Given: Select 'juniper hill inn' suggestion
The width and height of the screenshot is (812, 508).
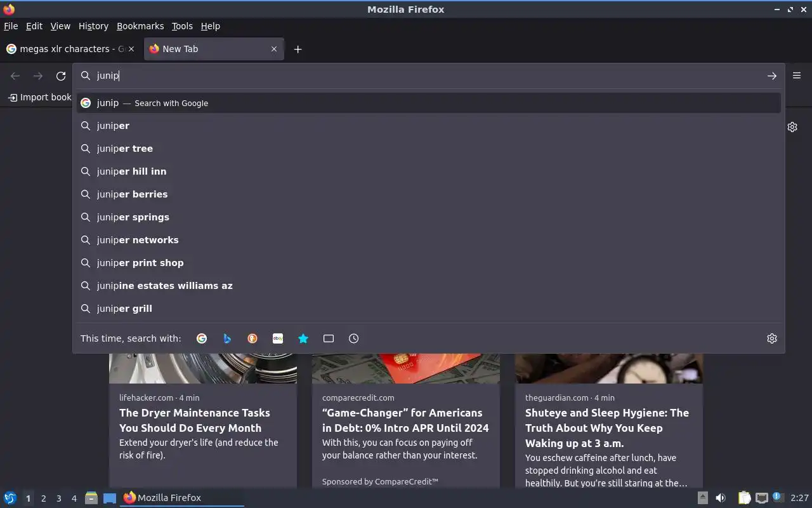Looking at the screenshot, I should pos(429,171).
